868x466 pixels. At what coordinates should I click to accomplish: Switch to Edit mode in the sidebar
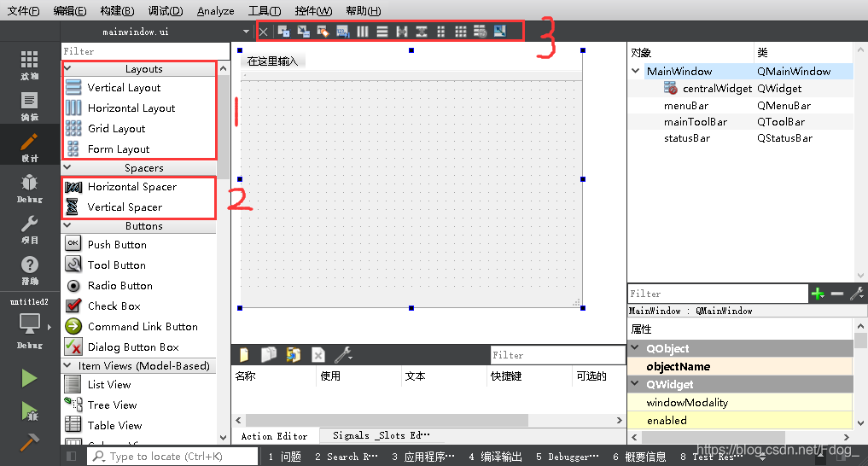(x=29, y=107)
